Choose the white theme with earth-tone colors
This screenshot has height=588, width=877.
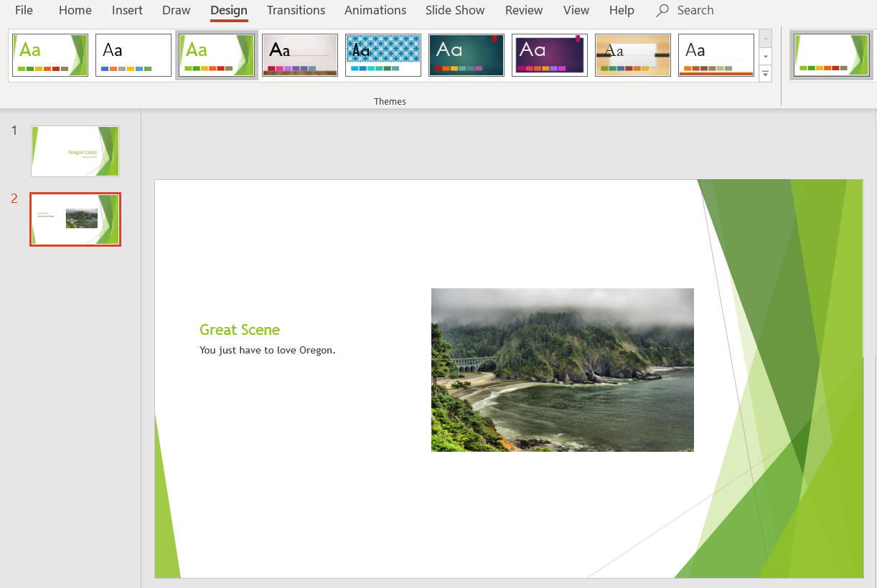[x=716, y=54]
